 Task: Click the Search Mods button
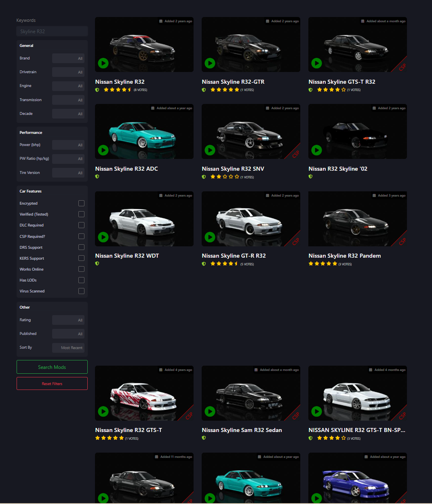[52, 367]
